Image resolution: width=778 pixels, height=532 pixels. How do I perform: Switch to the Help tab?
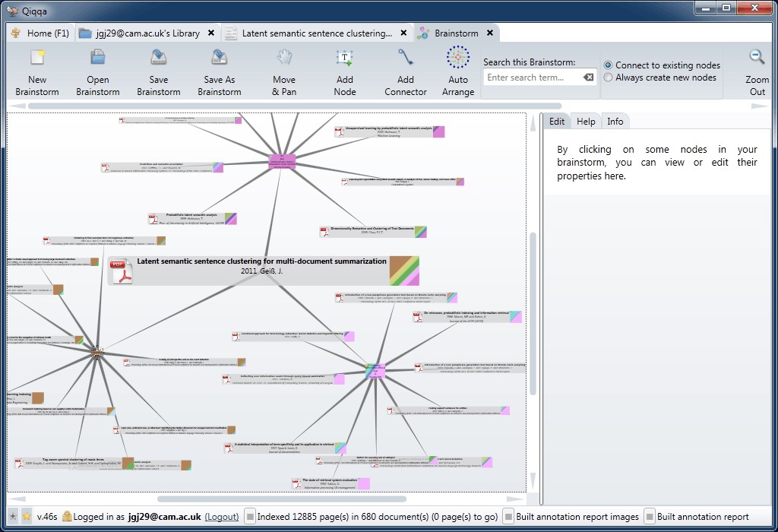point(586,122)
